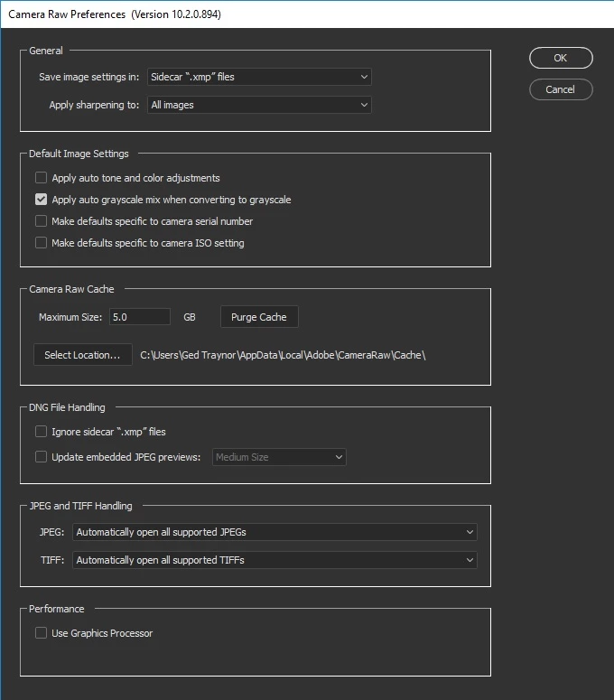Image resolution: width=614 pixels, height=700 pixels.
Task: Enable defaults specific to camera serial number
Action: (41, 221)
